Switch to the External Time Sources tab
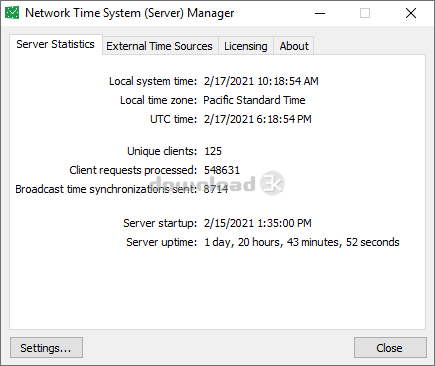Image resolution: width=435 pixels, height=366 pixels. point(159,46)
